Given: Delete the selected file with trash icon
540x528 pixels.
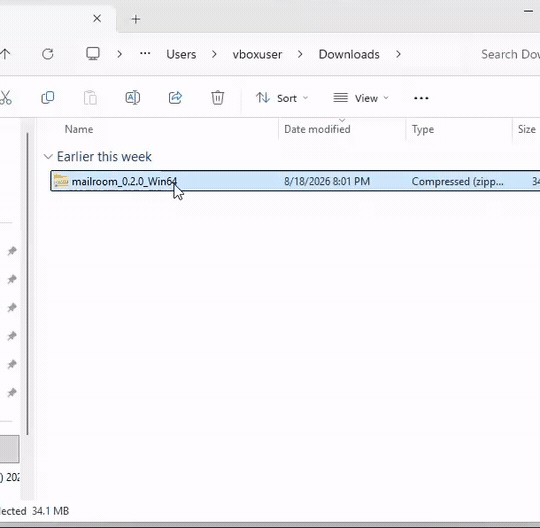Looking at the screenshot, I should pos(218,98).
